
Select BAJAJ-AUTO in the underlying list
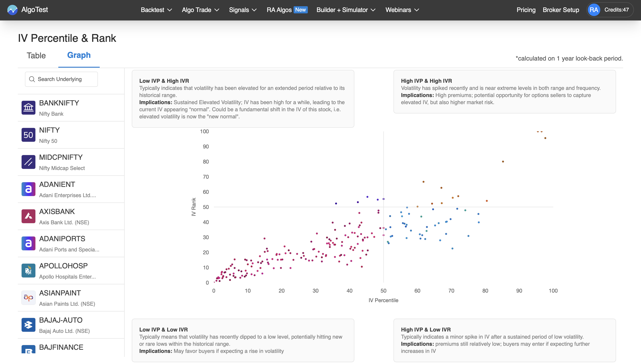click(x=71, y=325)
